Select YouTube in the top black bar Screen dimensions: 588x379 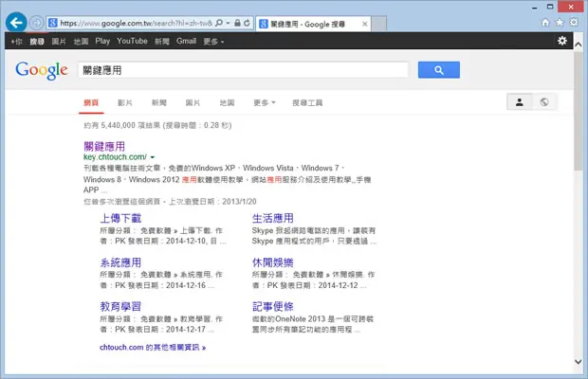pyautogui.click(x=132, y=41)
